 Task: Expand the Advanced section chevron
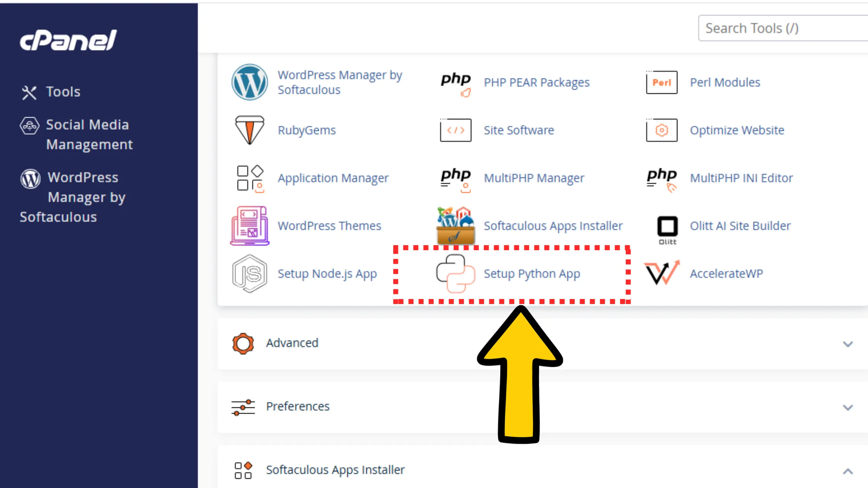coord(848,344)
